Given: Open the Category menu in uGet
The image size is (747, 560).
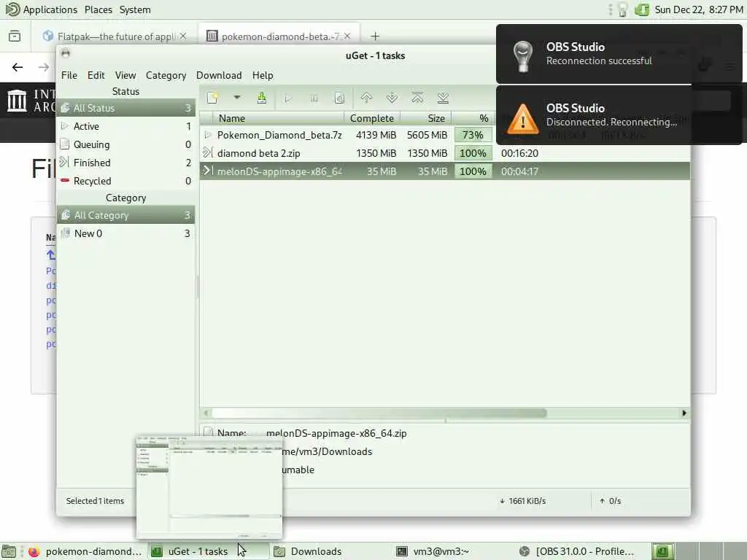Looking at the screenshot, I should 166,75.
